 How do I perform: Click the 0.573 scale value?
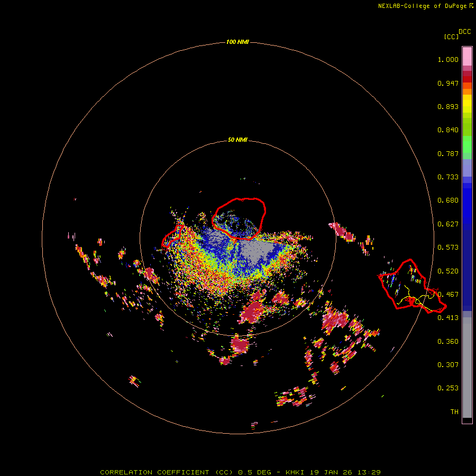click(448, 248)
